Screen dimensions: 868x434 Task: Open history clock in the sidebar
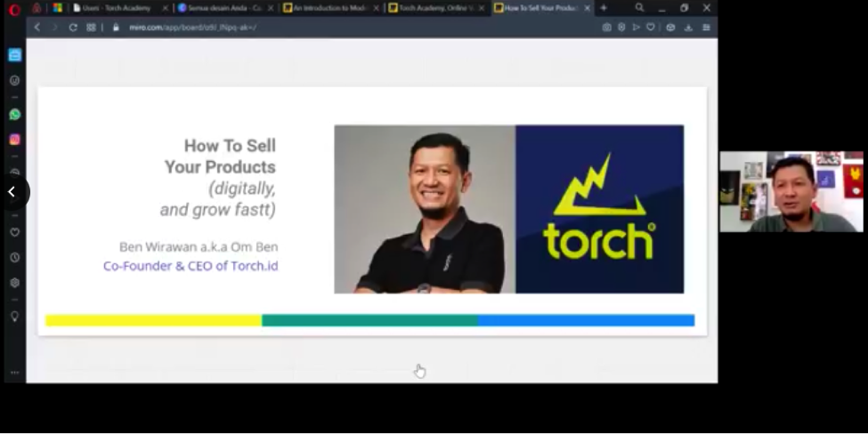15,258
